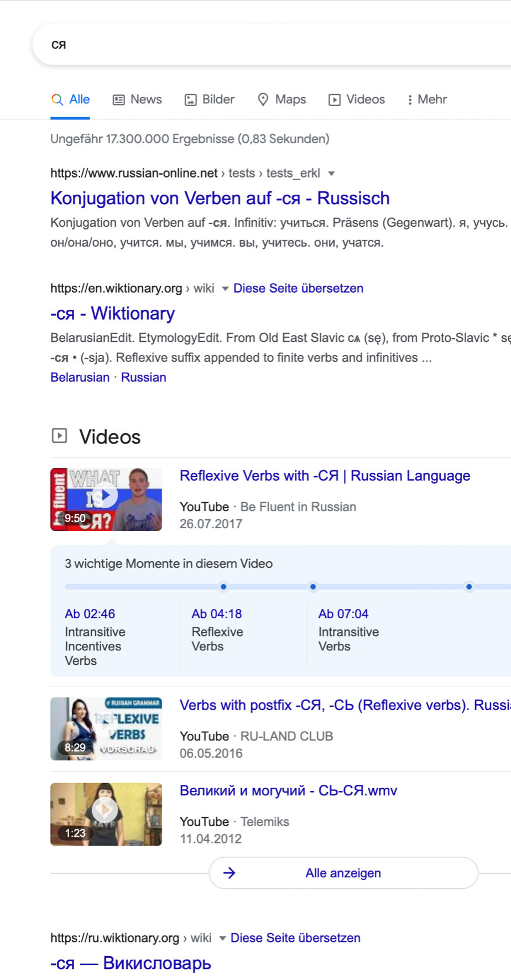Select the Alle search tab
The height and width of the screenshot is (980, 511).
(x=70, y=100)
